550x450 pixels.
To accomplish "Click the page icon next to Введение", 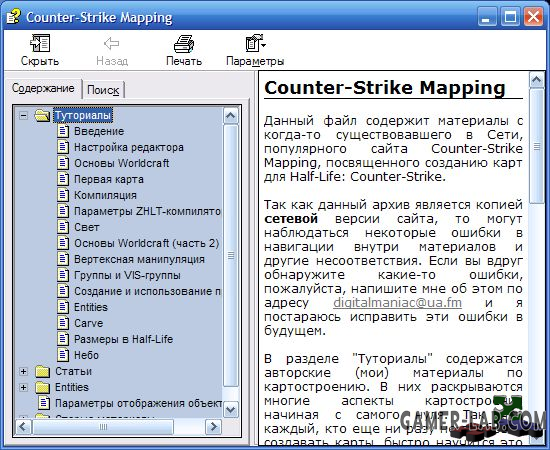I will pos(63,131).
